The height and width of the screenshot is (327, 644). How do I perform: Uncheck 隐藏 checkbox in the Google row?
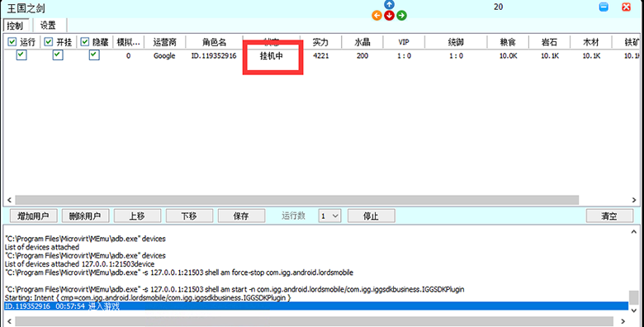(94, 54)
